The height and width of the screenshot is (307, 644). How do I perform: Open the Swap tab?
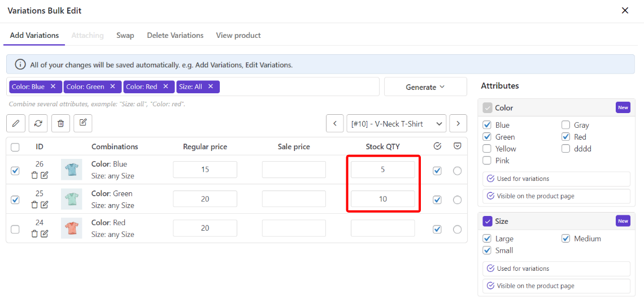pos(125,35)
